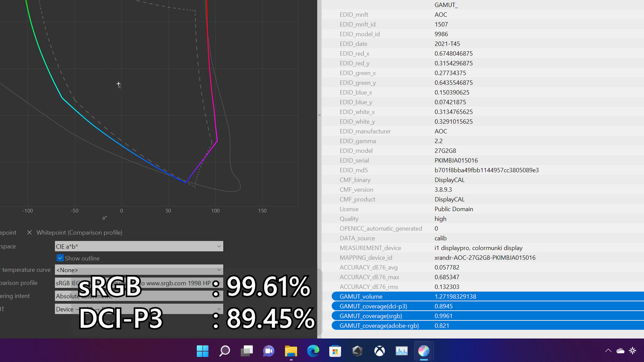Click EDID_date value 2021-T45
The image size is (644, 362).
(447, 44)
